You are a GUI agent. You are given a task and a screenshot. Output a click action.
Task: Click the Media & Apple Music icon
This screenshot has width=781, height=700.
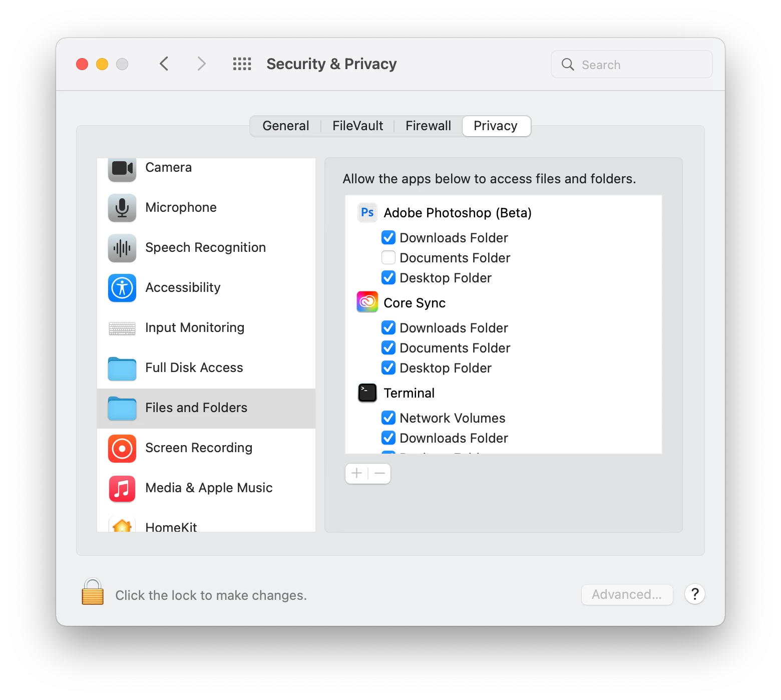pyautogui.click(x=122, y=488)
